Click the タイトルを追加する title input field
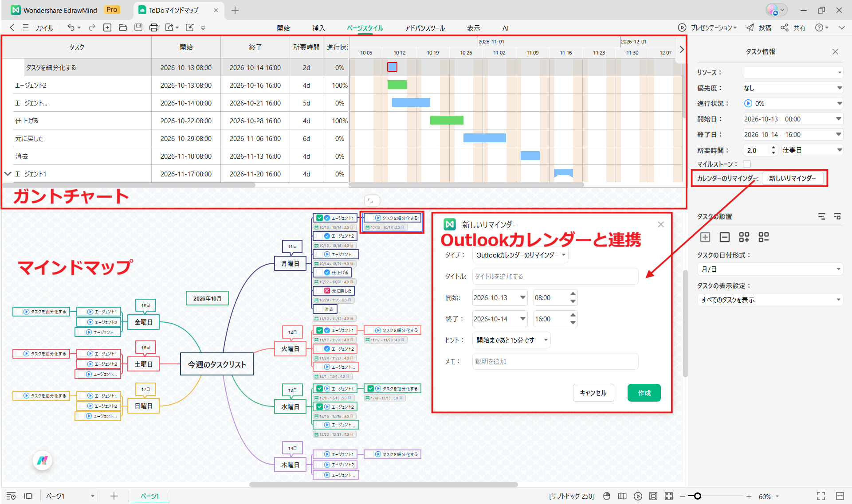 pyautogui.click(x=554, y=276)
